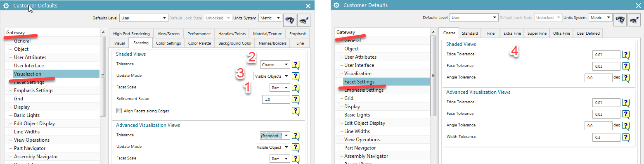The image size is (644, 164).
Task: Select Emphasis Settings in left window tree
Action: 33,90
